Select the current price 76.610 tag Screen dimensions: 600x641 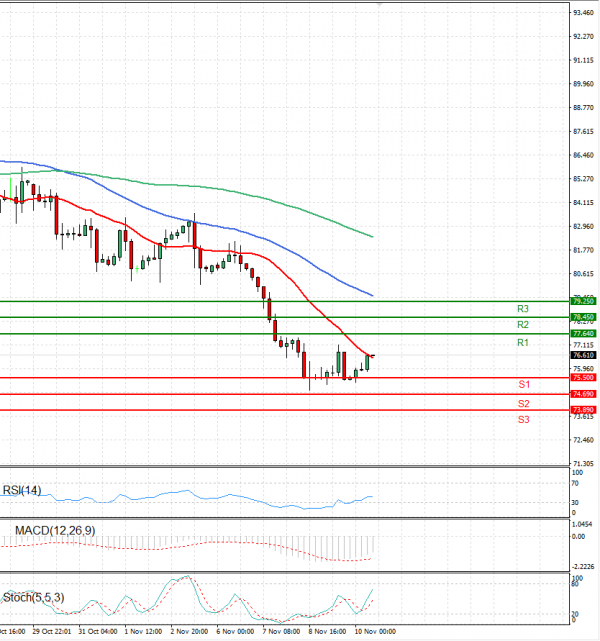pos(583,355)
